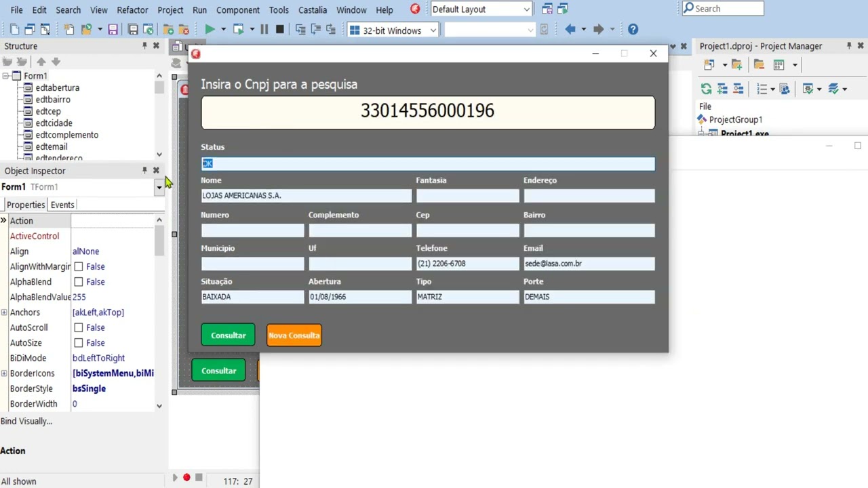Pin the Structure panel
The image size is (868, 488).
point(144,46)
